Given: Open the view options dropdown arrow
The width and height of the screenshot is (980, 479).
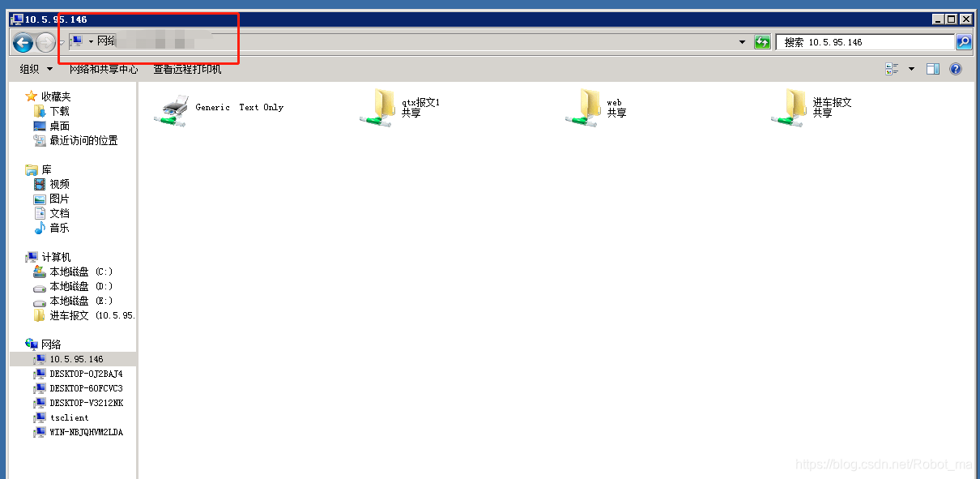Looking at the screenshot, I should tap(911, 70).
